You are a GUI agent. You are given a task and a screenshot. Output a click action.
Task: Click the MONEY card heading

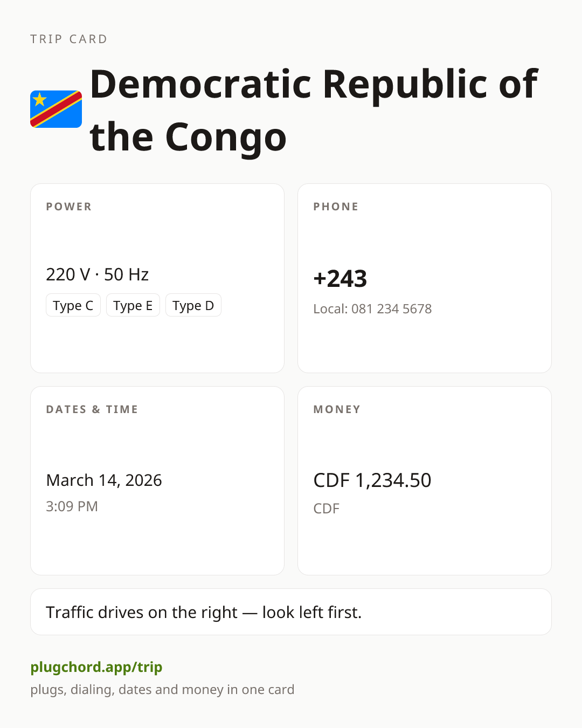337,409
